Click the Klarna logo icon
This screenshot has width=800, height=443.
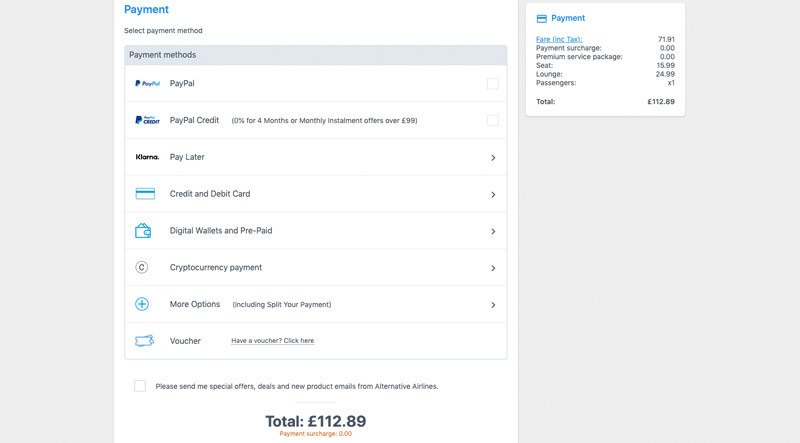pyautogui.click(x=147, y=157)
